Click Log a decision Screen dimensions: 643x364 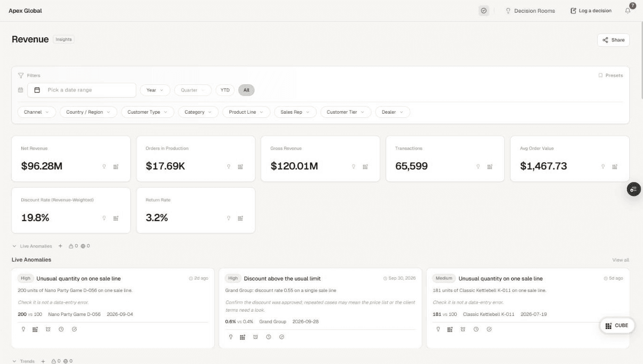coord(591,10)
